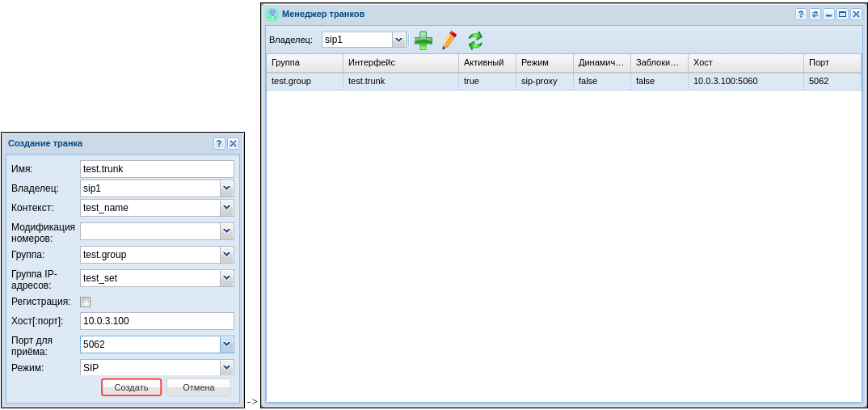Expand the Режим dropdown in dialog
Screen dimensions: 868x410
(x=227, y=367)
